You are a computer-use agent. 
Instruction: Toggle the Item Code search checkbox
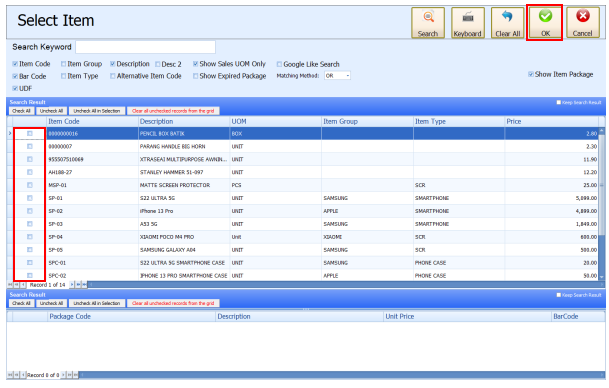coord(15,64)
